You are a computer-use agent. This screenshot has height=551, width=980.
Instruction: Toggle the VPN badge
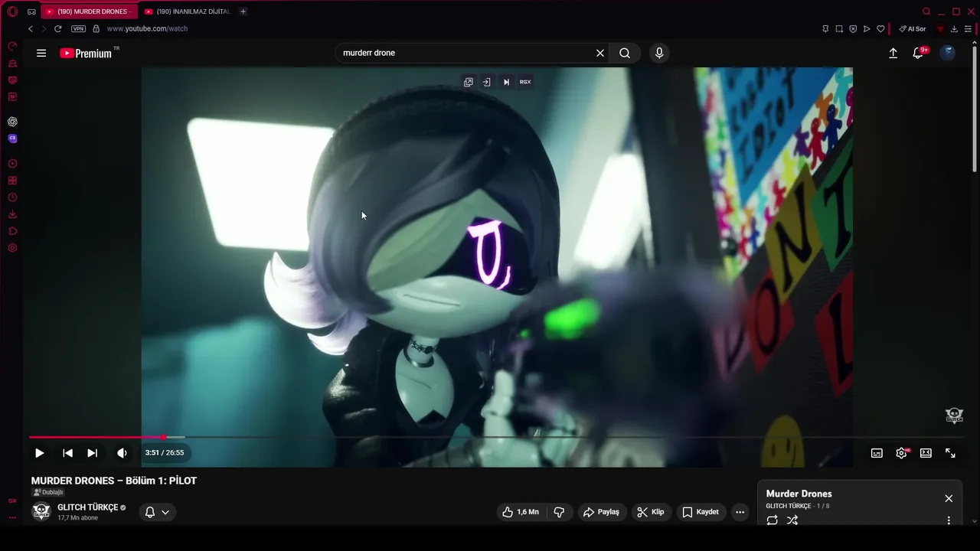point(78,28)
